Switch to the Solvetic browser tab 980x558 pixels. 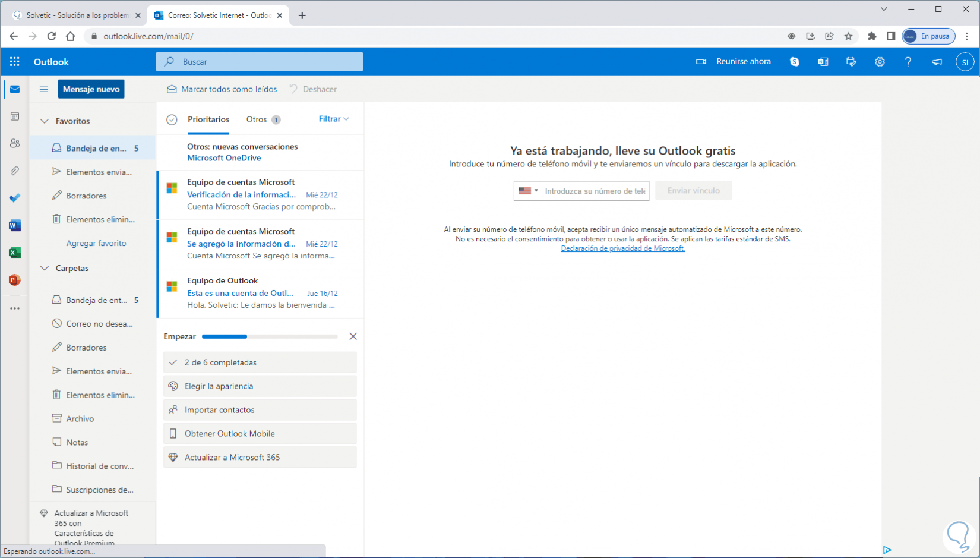coord(77,15)
